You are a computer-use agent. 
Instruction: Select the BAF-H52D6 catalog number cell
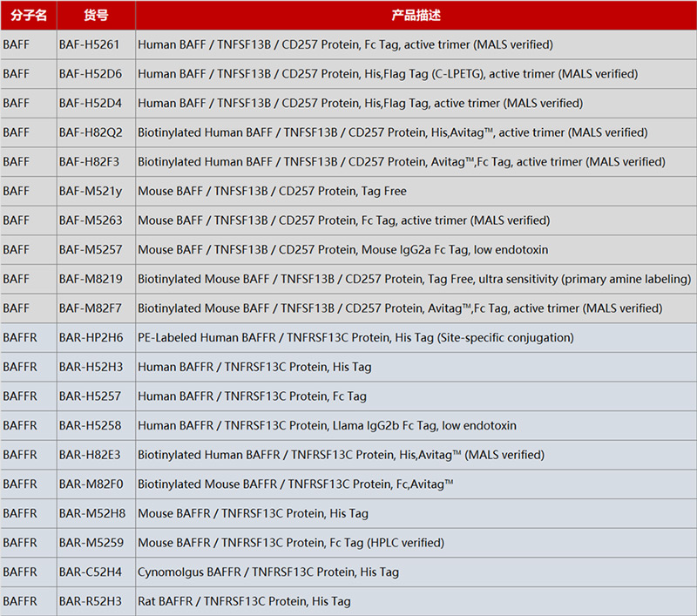pos(91,74)
